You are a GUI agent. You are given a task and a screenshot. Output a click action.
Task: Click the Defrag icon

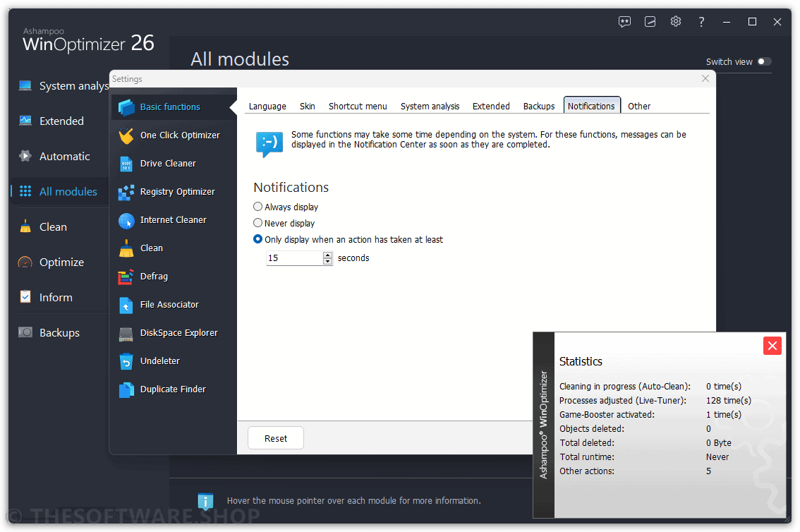126,277
